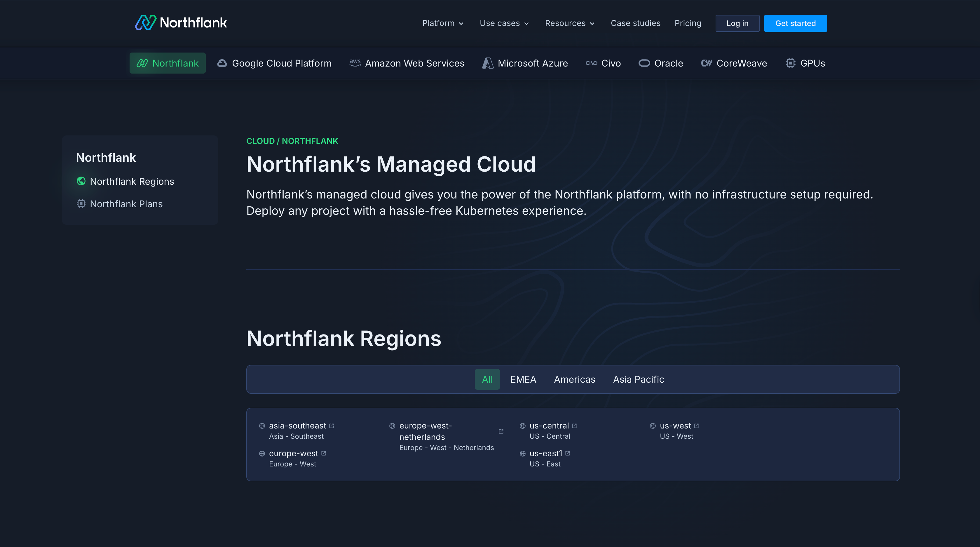
Task: Click the CoreWeave icon
Action: point(707,63)
